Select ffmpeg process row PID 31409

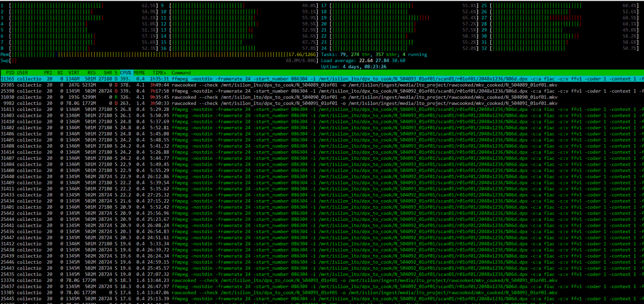pos(322,183)
